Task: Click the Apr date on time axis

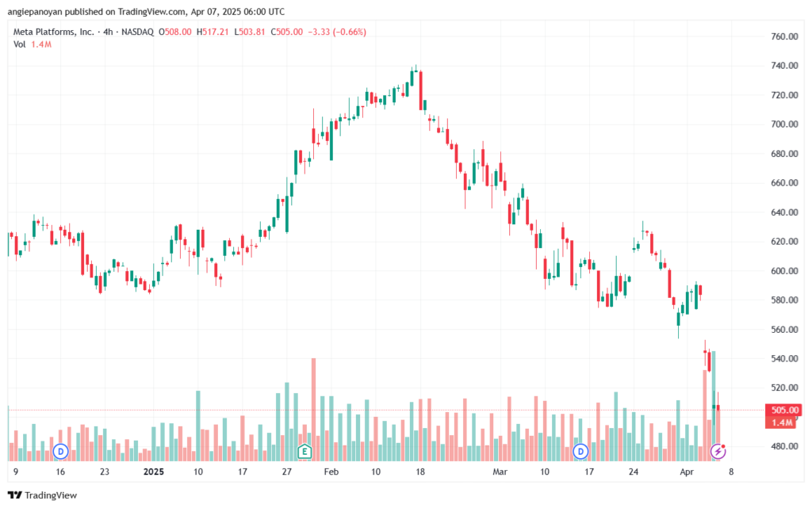Action: click(x=687, y=472)
